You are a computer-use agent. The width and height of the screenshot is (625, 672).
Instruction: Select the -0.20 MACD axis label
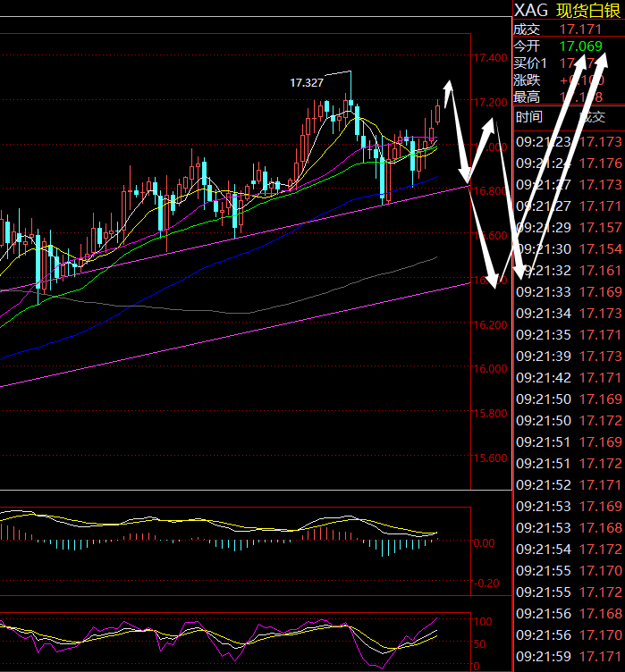tap(486, 584)
